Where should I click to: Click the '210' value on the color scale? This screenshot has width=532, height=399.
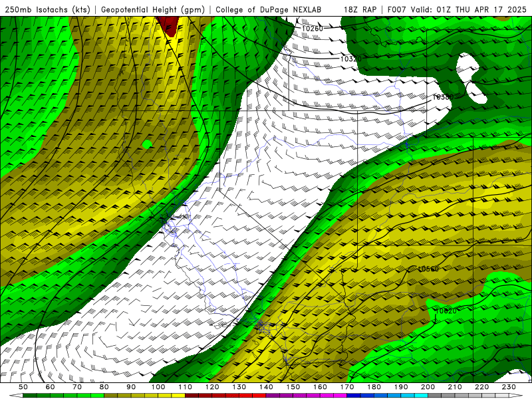455,387
